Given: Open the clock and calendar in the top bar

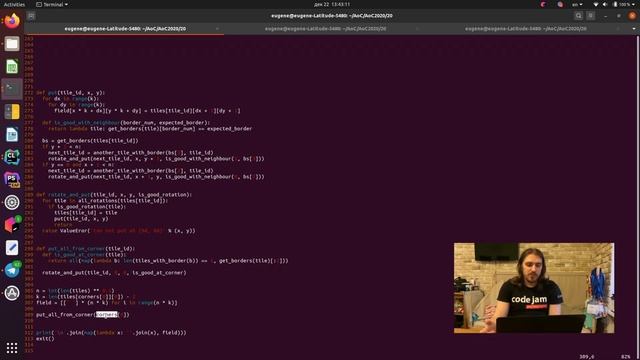Looking at the screenshot, I should tap(332, 4).
